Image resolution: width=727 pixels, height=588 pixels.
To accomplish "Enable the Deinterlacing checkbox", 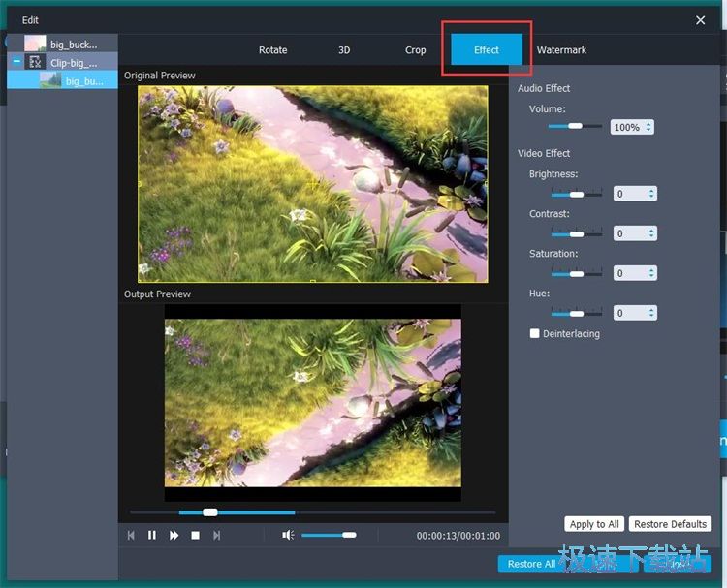I will (534, 333).
